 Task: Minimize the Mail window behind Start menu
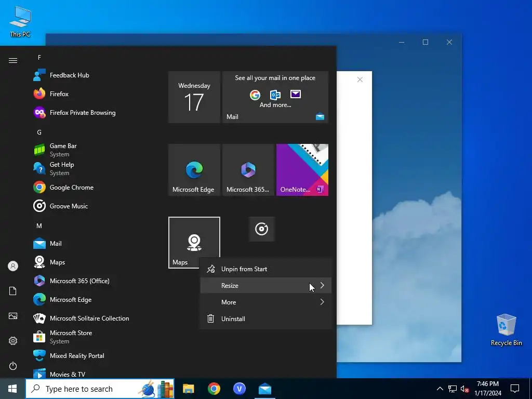tap(402, 42)
